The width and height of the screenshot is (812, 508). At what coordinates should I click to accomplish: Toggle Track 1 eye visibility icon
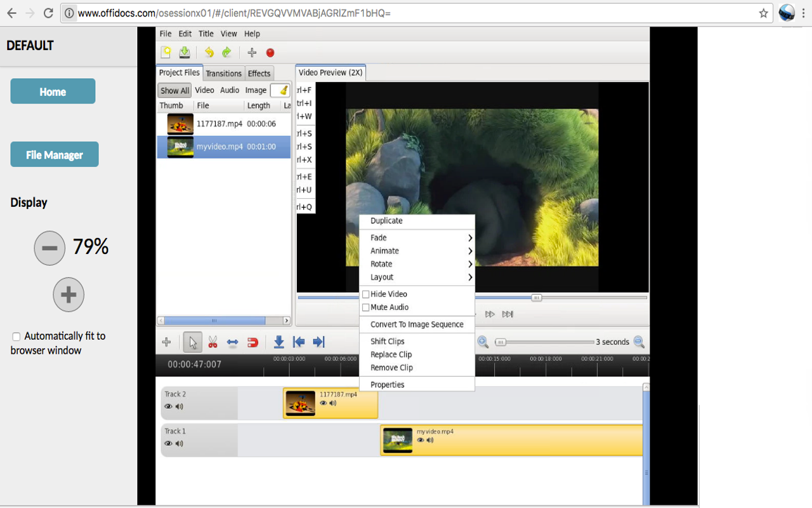coord(168,444)
